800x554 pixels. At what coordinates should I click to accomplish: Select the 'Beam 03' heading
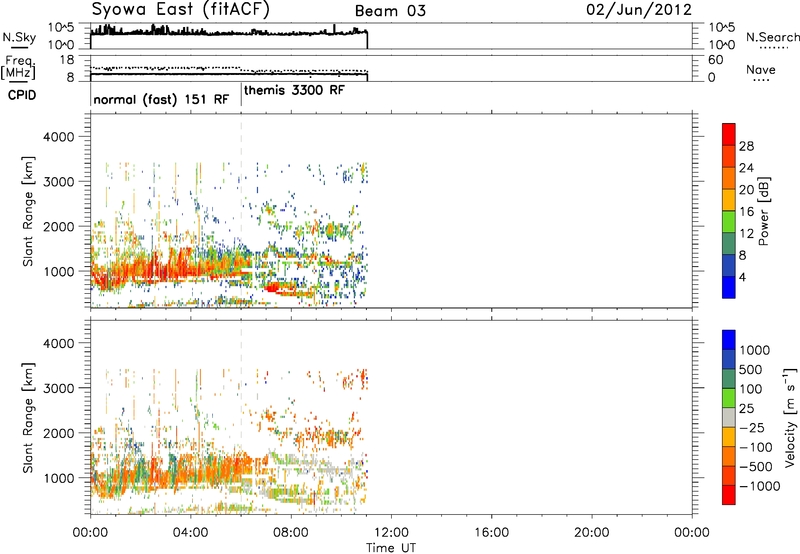[390, 11]
